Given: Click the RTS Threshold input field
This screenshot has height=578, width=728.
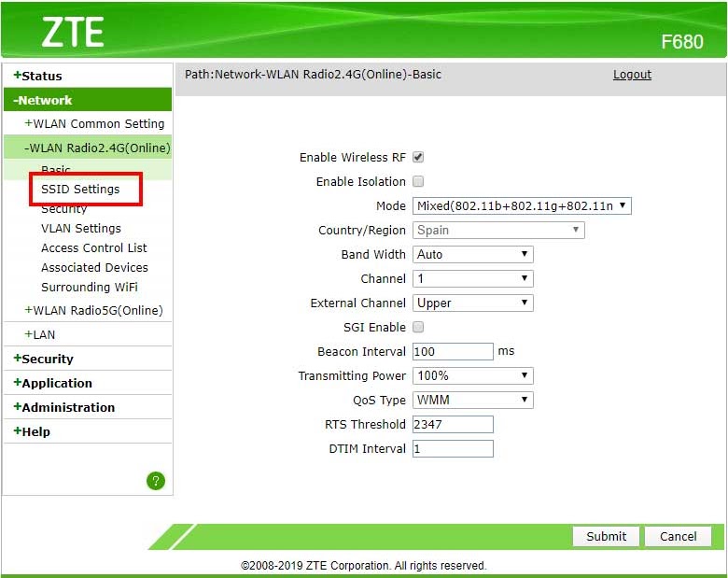Looking at the screenshot, I should pyautogui.click(x=453, y=424).
